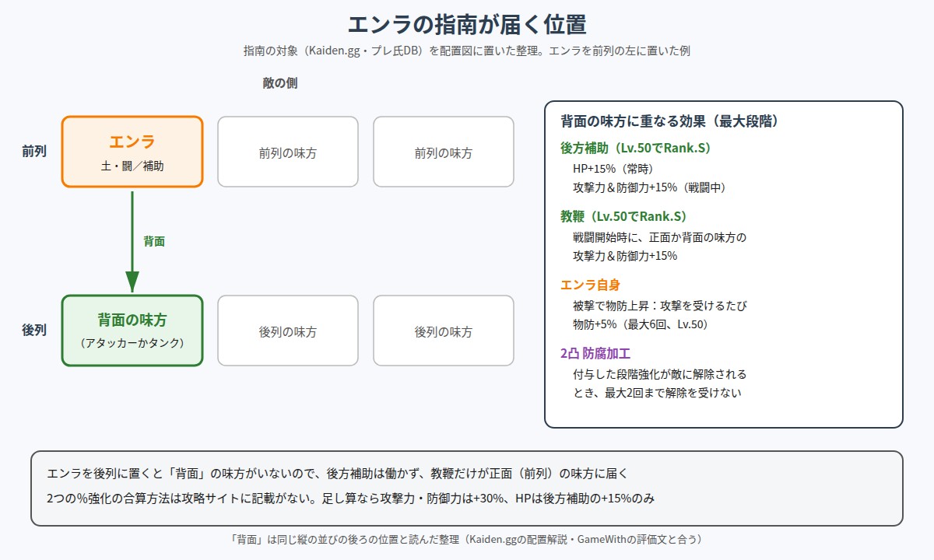Click the line 被撃で物防上昇：攻撃を受けるたび
The width and height of the screenshot is (934, 560).
click(660, 306)
